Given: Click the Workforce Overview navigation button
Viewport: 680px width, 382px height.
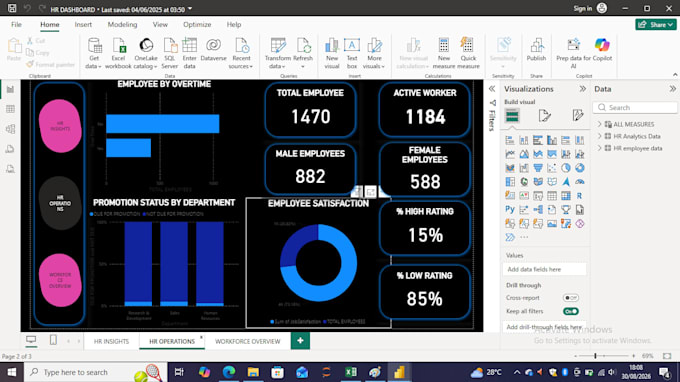Looking at the screenshot, I should [60, 280].
